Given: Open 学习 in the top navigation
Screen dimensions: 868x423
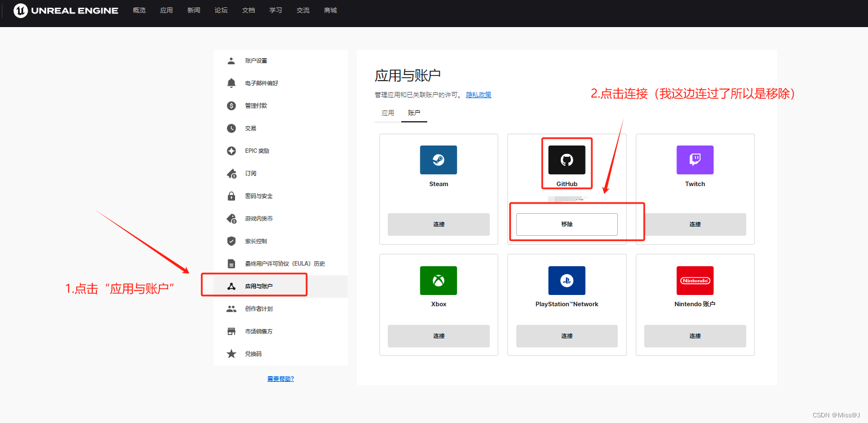Looking at the screenshot, I should point(276,10).
